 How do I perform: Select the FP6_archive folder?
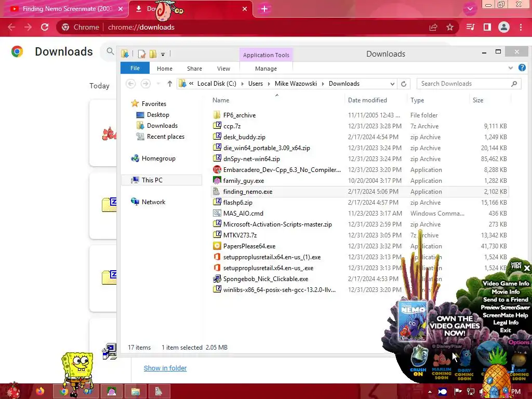[239, 115]
